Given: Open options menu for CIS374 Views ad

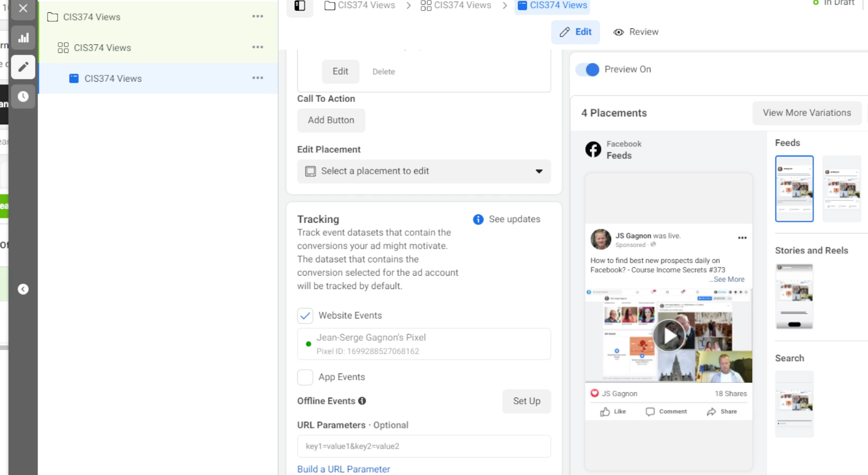Looking at the screenshot, I should (258, 78).
